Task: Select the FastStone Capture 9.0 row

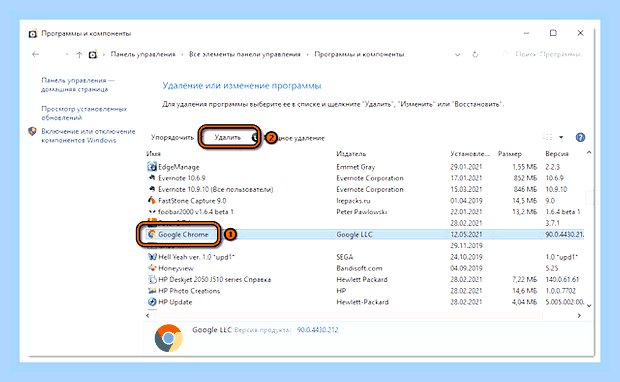Action: [364, 200]
